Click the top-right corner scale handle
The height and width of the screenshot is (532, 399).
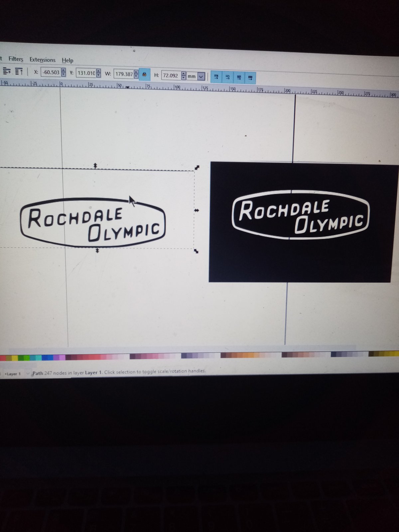coord(197,168)
